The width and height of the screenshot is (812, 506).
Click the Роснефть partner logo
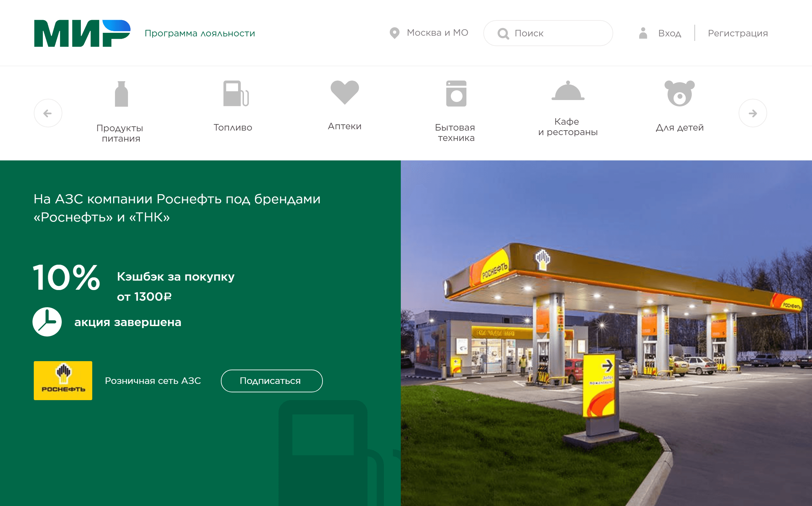coord(63,381)
